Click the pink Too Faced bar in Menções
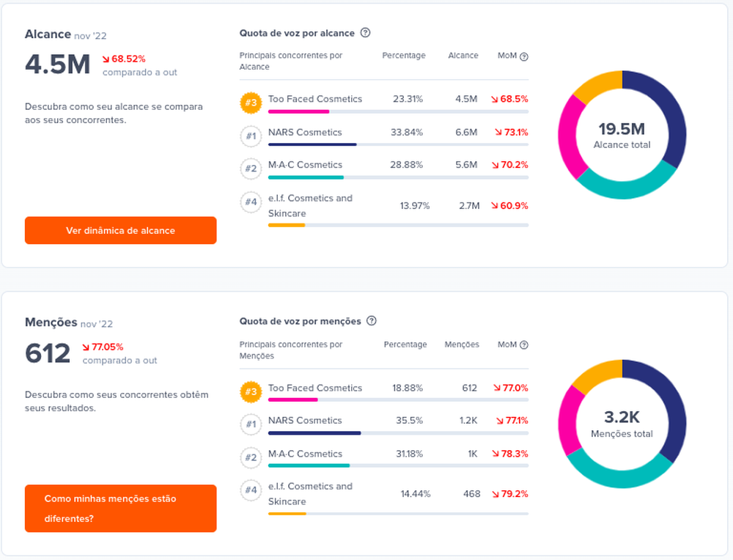This screenshot has height=560, width=733. click(x=293, y=400)
